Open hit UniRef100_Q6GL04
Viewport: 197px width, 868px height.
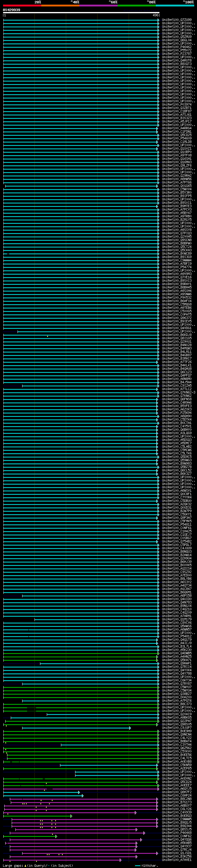click(x=177, y=40)
